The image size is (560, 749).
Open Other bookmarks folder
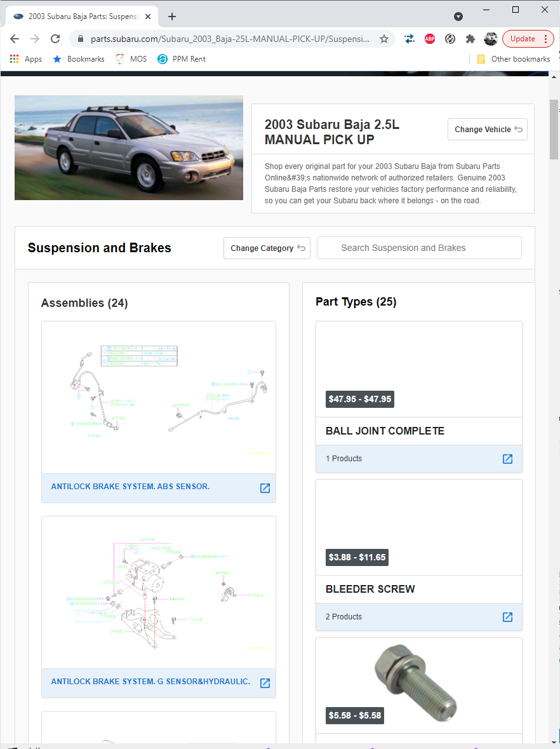[x=514, y=58]
